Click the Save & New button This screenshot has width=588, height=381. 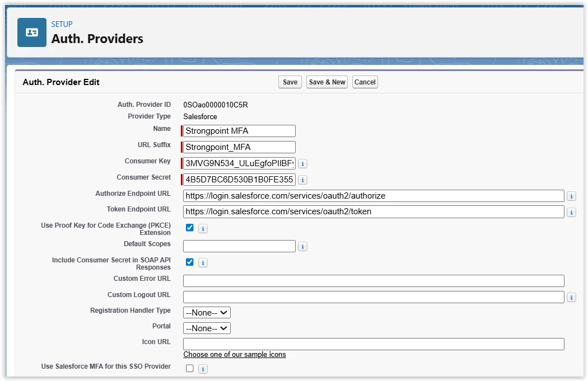point(327,82)
